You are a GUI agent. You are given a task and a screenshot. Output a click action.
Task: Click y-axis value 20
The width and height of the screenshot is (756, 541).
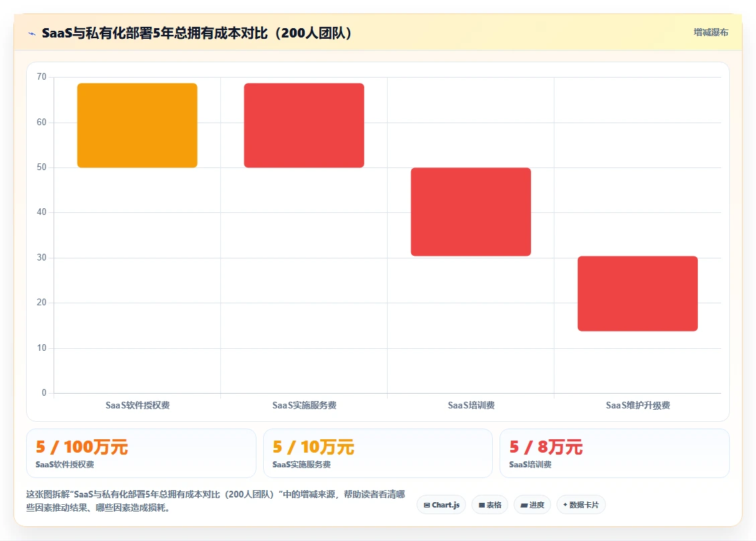42,303
